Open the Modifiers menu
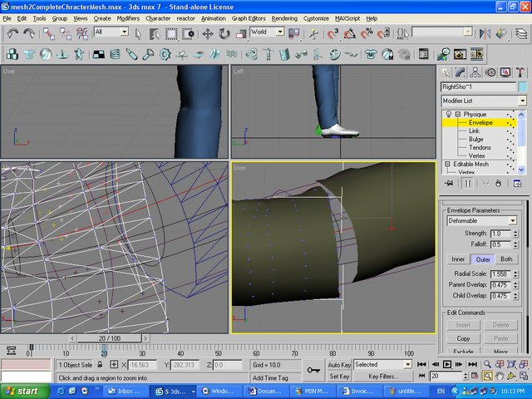Image resolution: width=532 pixels, height=399 pixels. [127, 17]
